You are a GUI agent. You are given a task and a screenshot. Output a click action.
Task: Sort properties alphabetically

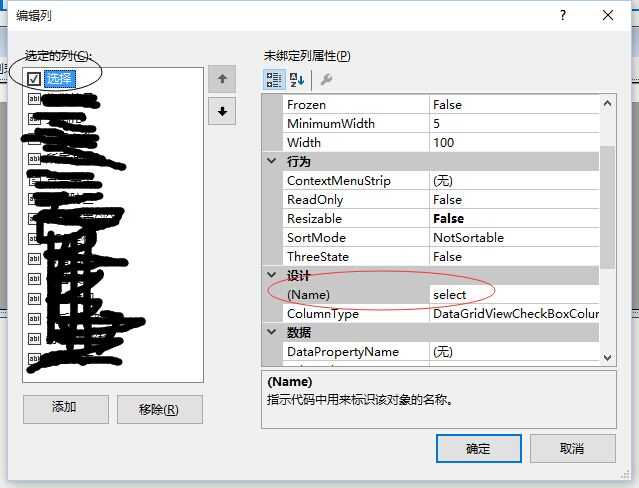[297, 79]
